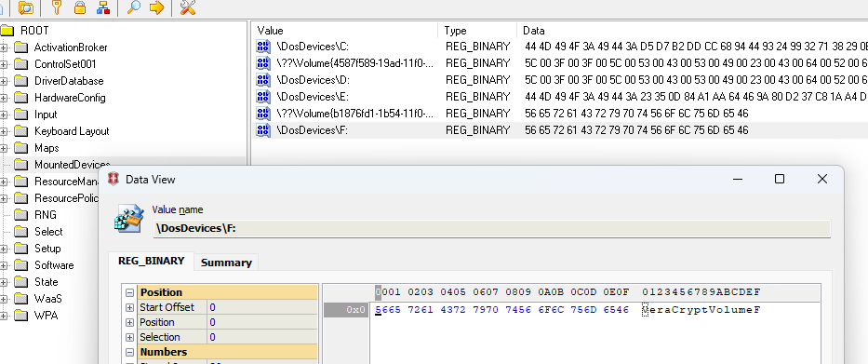The height and width of the screenshot is (364, 868).
Task: Click the folder search toolbar icon
Action: pos(26,7)
